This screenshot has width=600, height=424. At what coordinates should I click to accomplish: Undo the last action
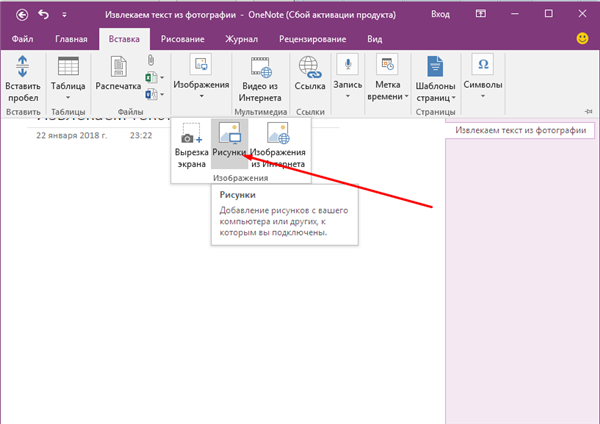pos(44,15)
